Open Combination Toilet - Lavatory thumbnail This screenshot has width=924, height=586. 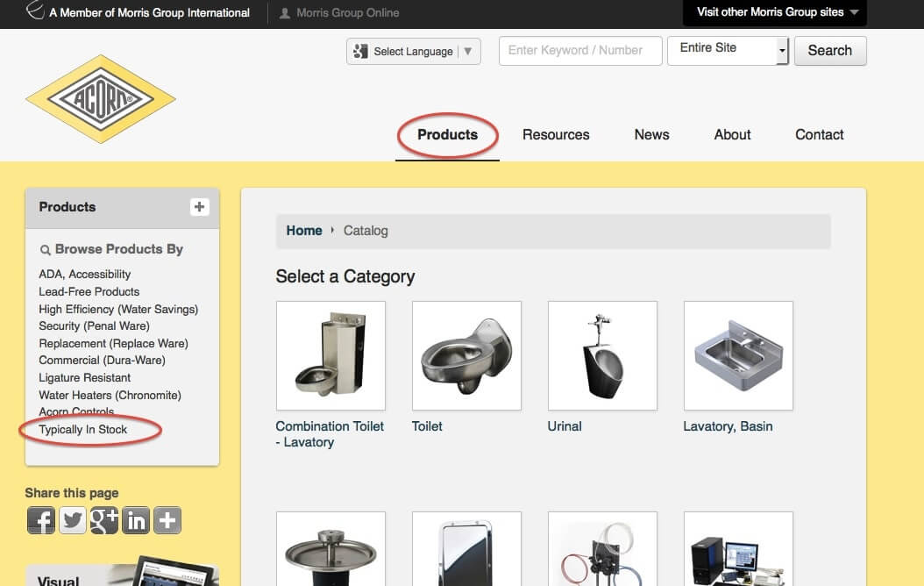[x=331, y=355]
